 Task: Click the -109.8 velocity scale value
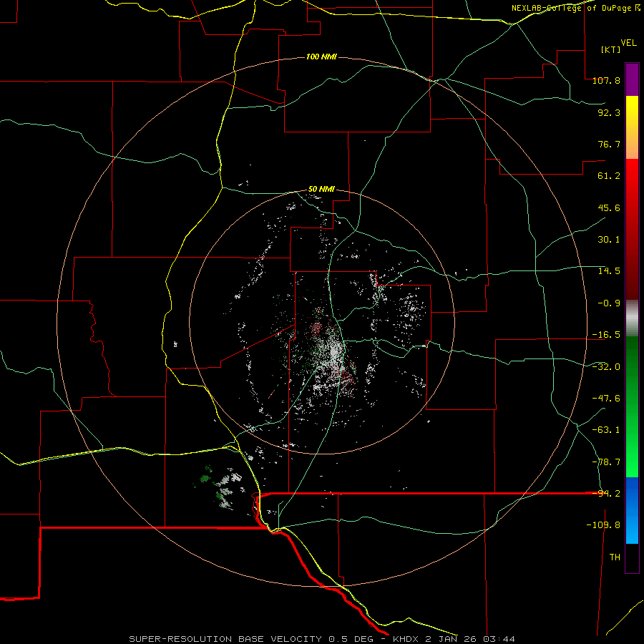tap(603, 525)
